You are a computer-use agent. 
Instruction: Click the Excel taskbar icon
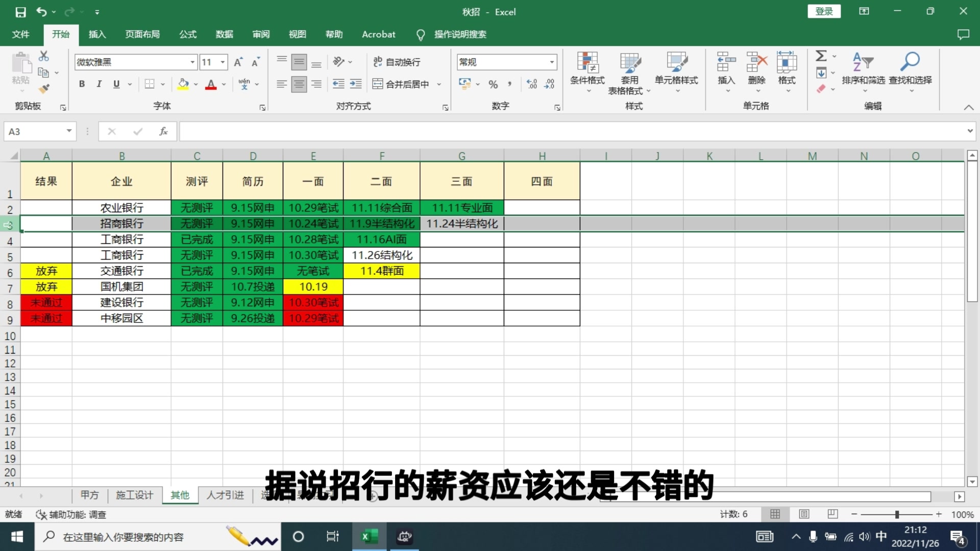point(370,537)
